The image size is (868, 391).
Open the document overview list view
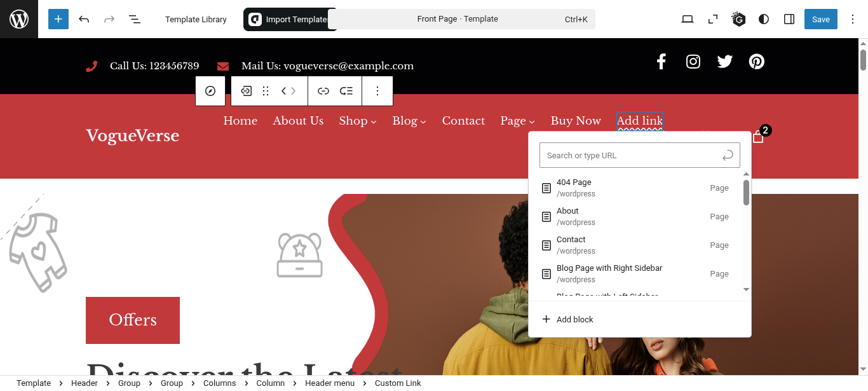click(135, 19)
